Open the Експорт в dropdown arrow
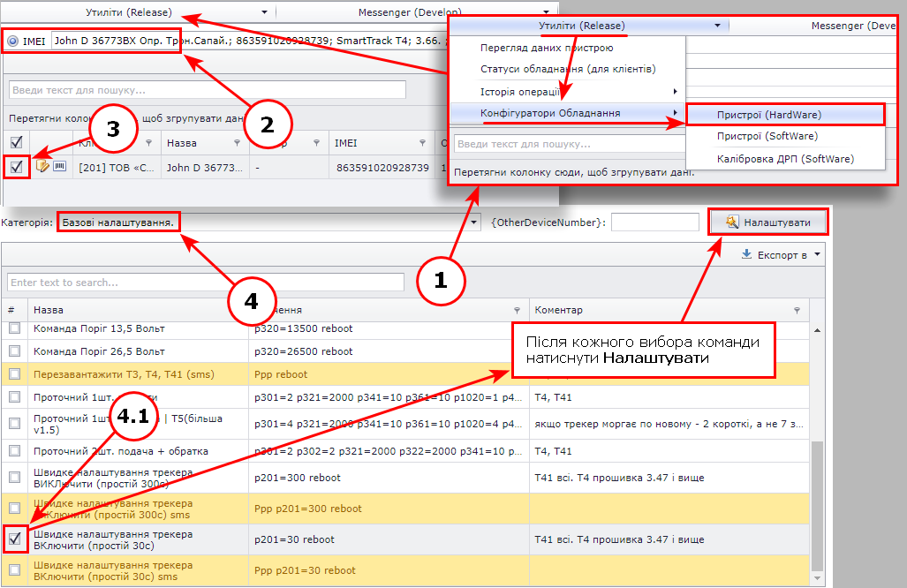 click(x=817, y=254)
